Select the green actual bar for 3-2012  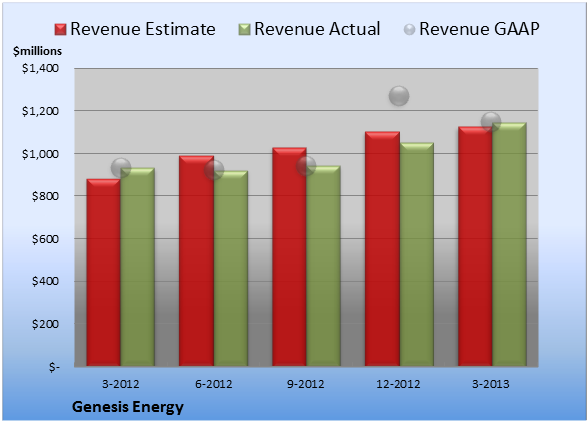pos(138,267)
